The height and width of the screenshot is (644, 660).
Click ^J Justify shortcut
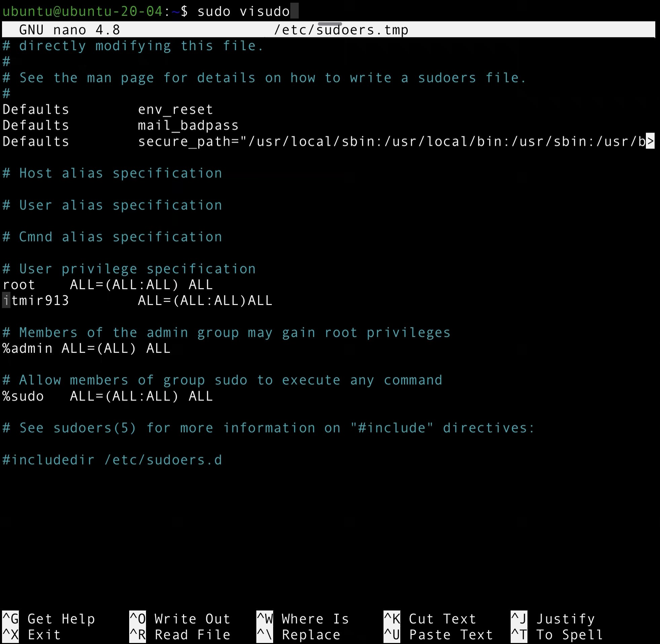pos(552,619)
